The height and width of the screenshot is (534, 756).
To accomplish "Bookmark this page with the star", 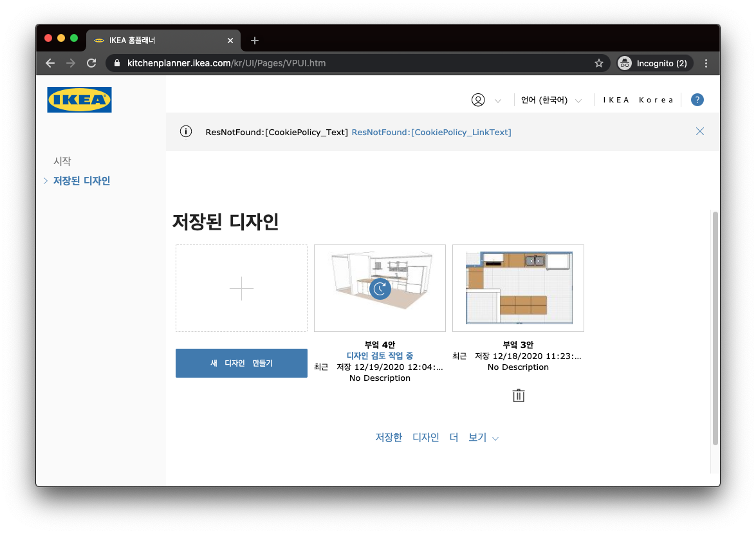I will (x=599, y=63).
